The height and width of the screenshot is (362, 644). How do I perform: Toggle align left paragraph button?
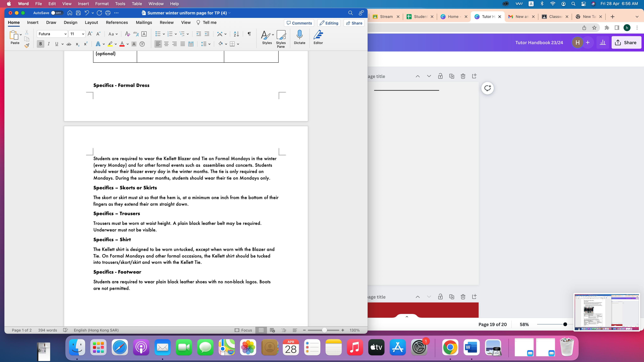(158, 44)
